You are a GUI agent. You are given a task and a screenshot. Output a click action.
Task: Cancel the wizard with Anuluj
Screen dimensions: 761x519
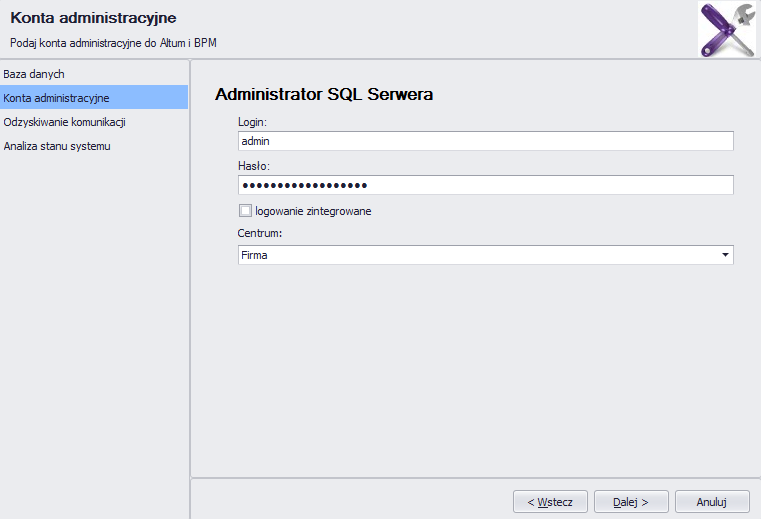(x=712, y=502)
